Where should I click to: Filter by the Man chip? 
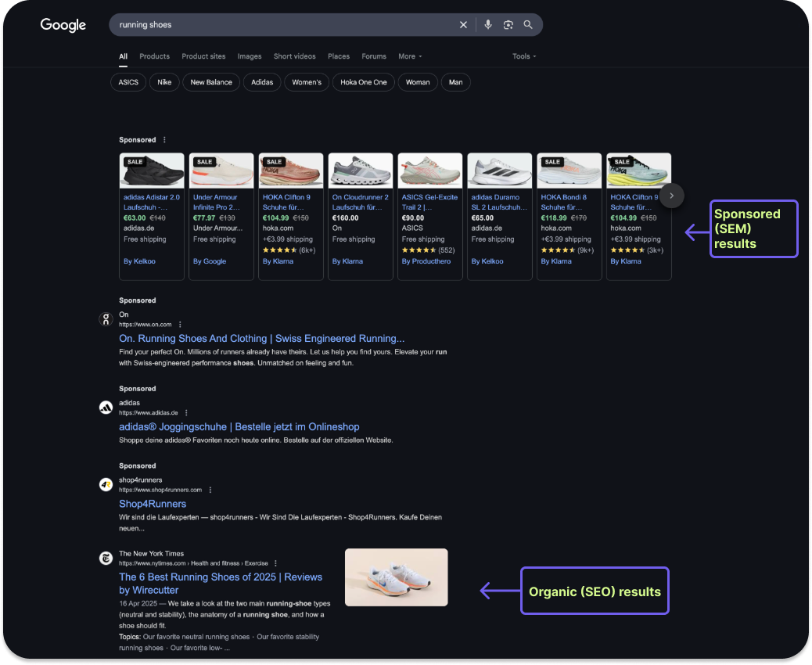tap(456, 82)
